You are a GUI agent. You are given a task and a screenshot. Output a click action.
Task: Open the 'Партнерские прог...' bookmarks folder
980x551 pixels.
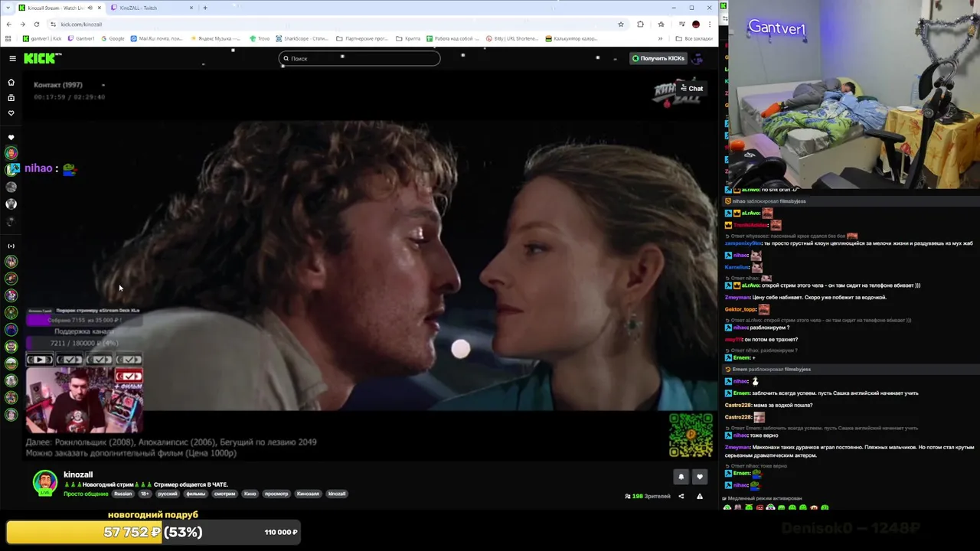pos(363,38)
